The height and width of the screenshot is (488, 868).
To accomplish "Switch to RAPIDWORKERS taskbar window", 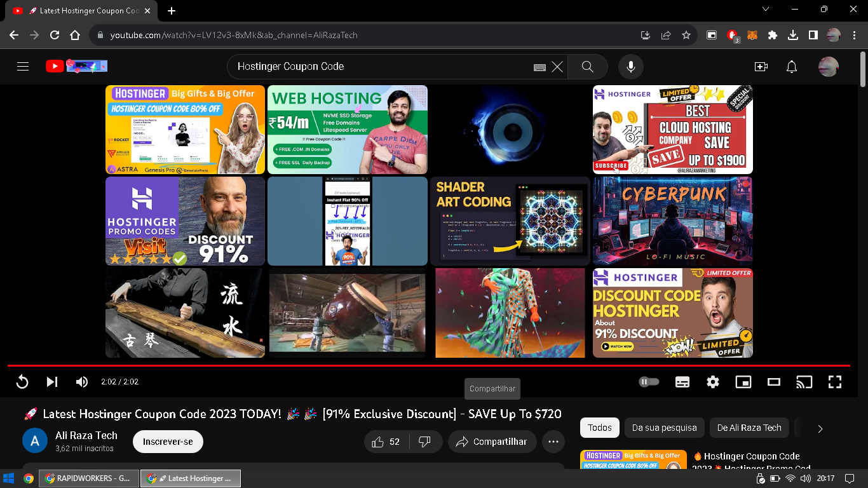I will [88, 478].
